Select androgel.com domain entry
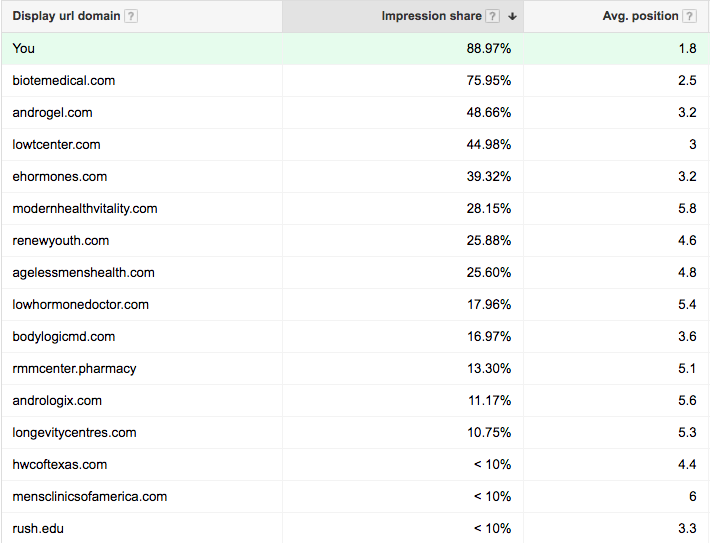 tap(53, 113)
